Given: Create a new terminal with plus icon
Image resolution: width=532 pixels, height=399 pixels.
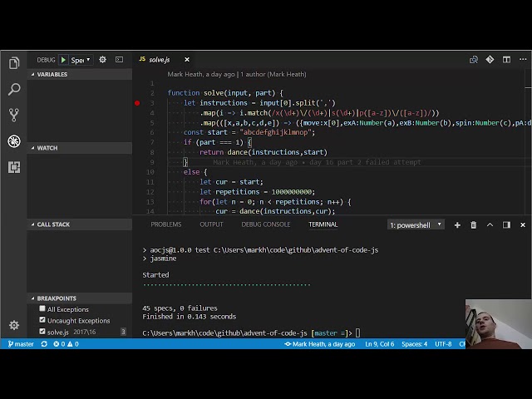Looking at the screenshot, I should click(457, 224).
